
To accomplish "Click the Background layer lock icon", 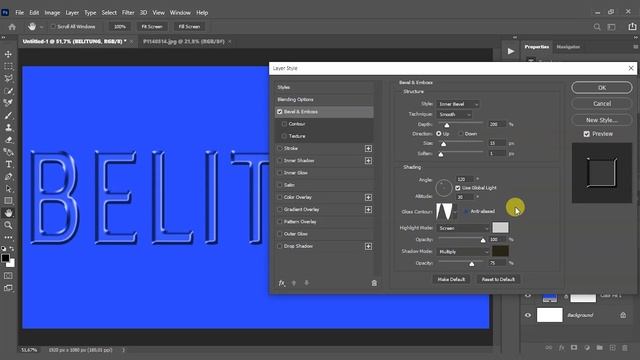I will coord(623,315).
